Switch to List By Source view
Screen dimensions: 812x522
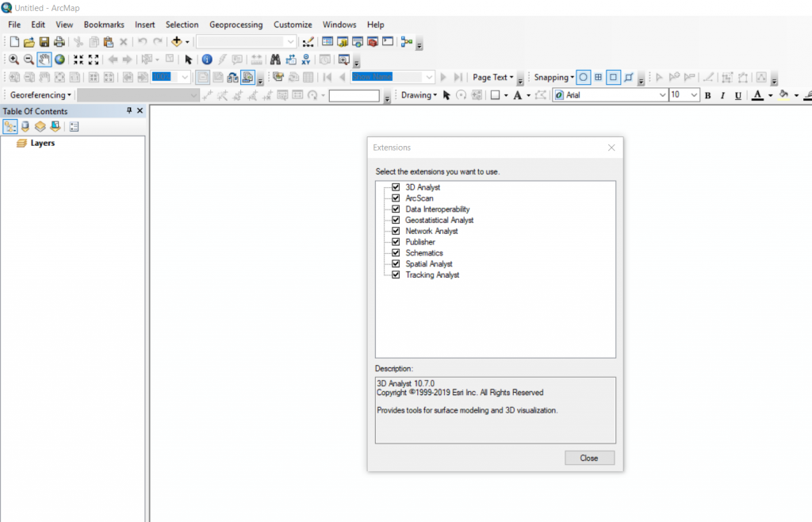pos(25,126)
